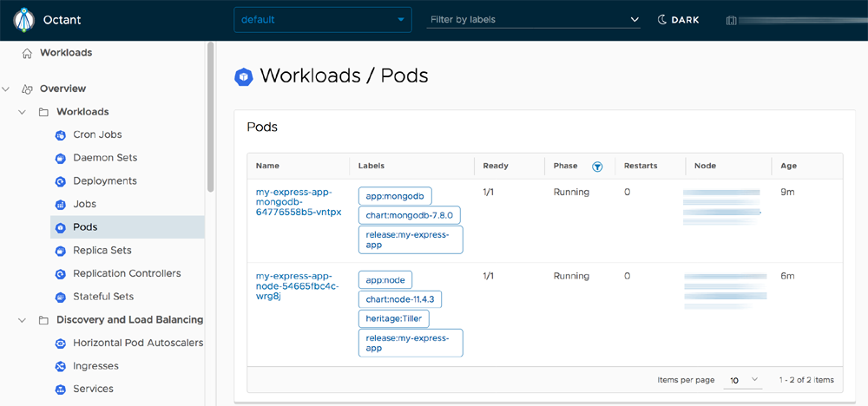
Task: Click the Replica Sets sidebar icon
Action: click(x=61, y=251)
